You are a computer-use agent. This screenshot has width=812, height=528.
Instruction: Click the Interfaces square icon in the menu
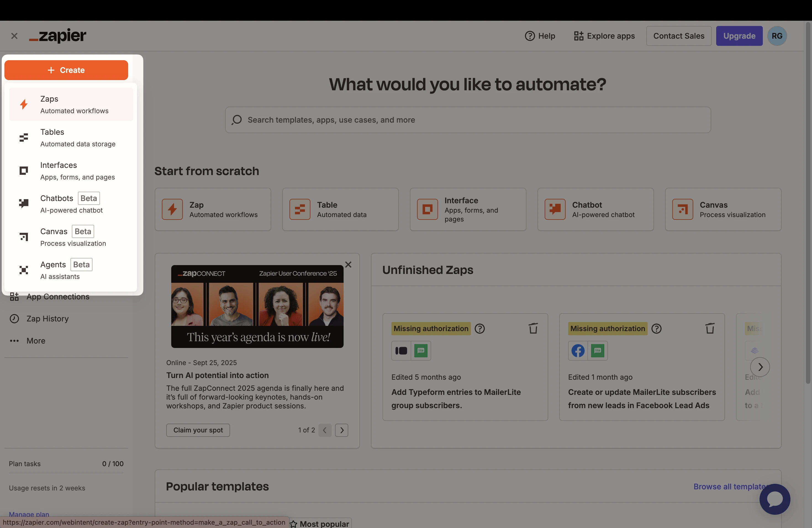coord(23,171)
